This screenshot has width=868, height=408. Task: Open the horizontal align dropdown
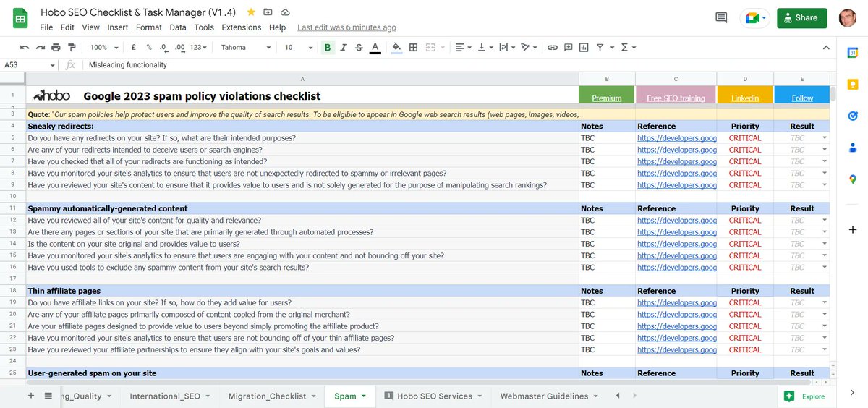tap(462, 48)
